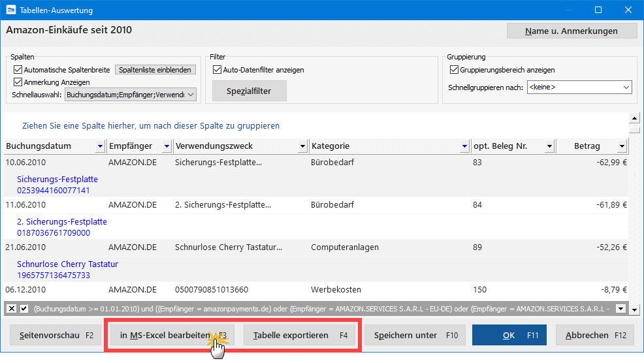Click Seitenvorschau F2 button
The image size is (644, 363).
56,335
